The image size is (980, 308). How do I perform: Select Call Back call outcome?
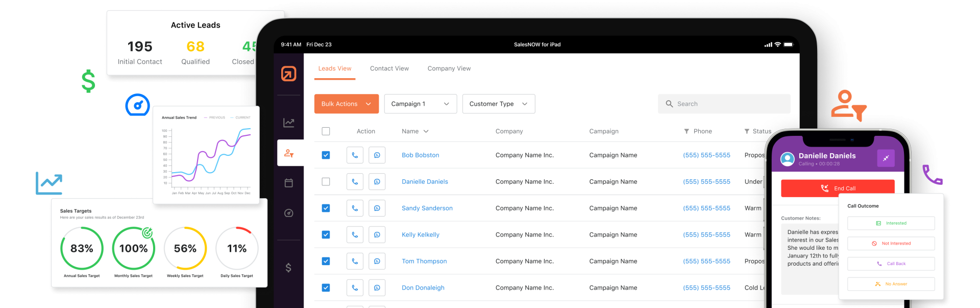pos(891,264)
